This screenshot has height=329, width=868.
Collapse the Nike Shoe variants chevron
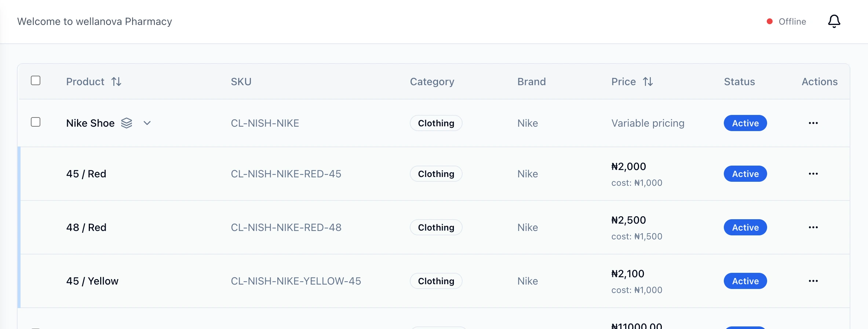point(147,123)
